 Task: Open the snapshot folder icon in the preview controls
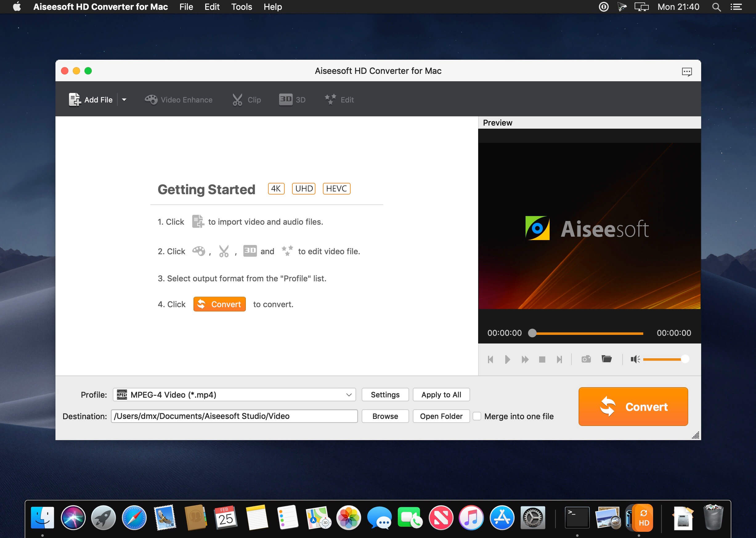(607, 359)
